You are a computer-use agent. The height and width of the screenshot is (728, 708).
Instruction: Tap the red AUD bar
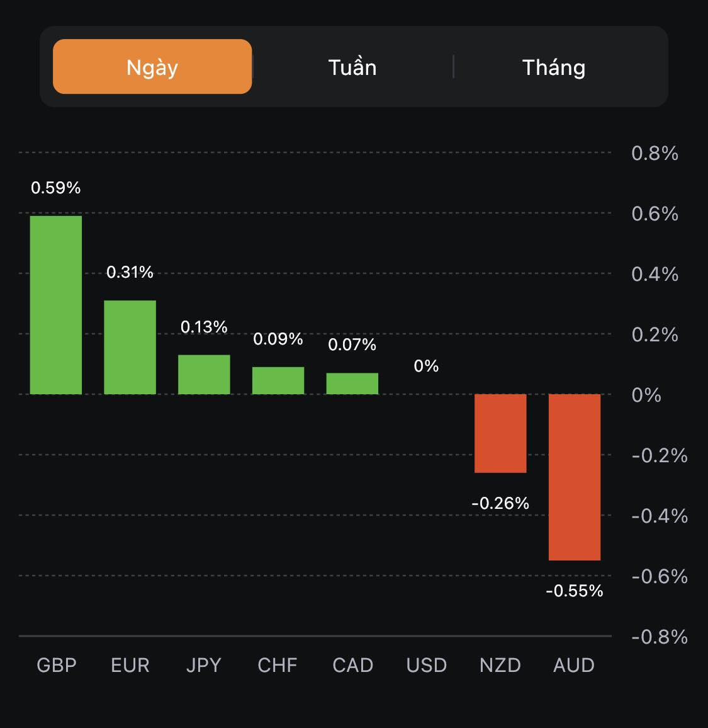pyautogui.click(x=575, y=477)
